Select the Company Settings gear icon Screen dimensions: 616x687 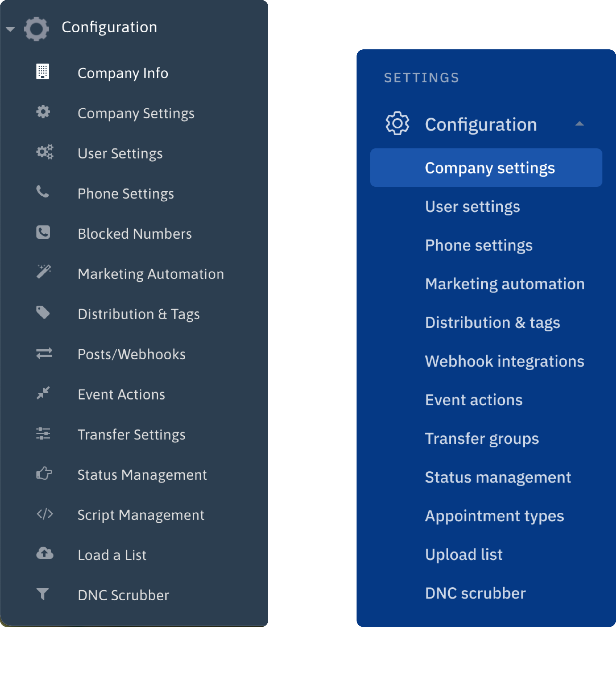43,112
